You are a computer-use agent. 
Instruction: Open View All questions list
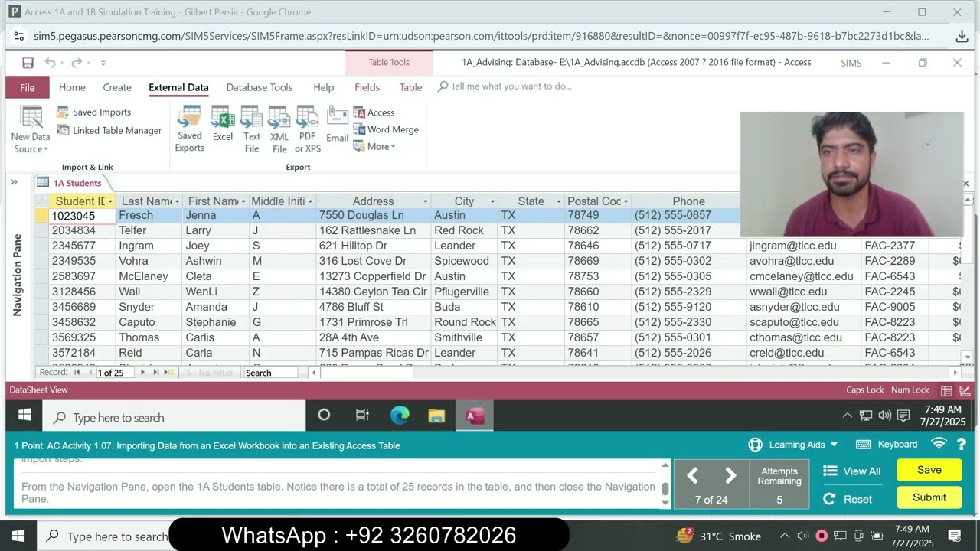852,471
